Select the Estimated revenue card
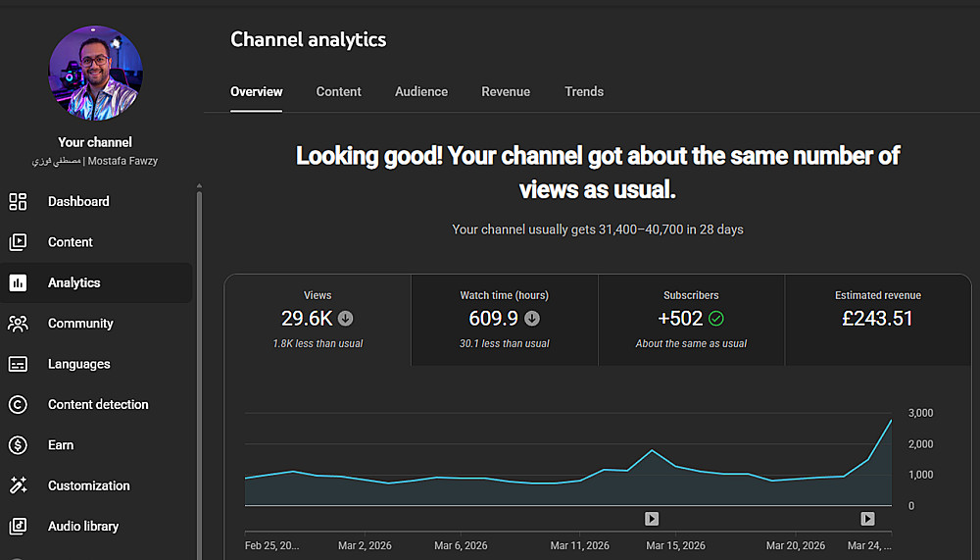The image size is (980, 560). click(x=877, y=320)
